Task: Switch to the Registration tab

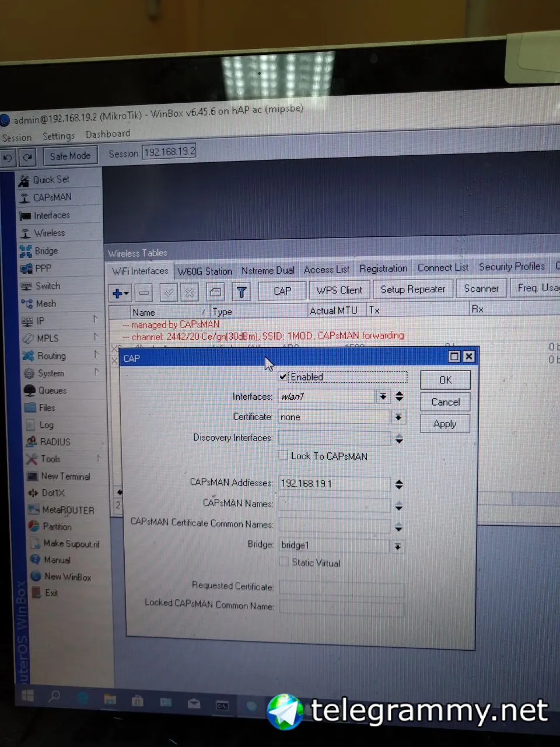Action: (383, 268)
